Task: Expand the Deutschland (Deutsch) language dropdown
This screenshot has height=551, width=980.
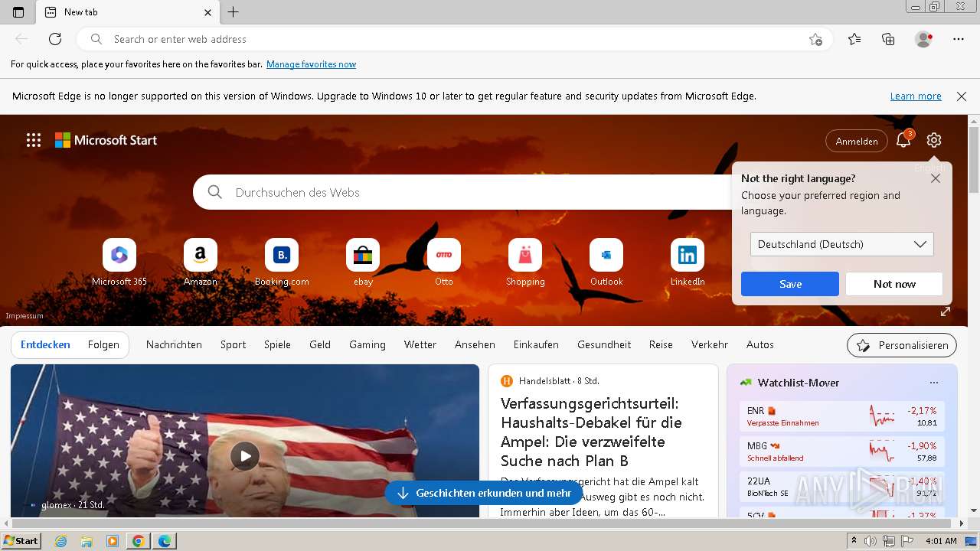Action: [x=841, y=244]
